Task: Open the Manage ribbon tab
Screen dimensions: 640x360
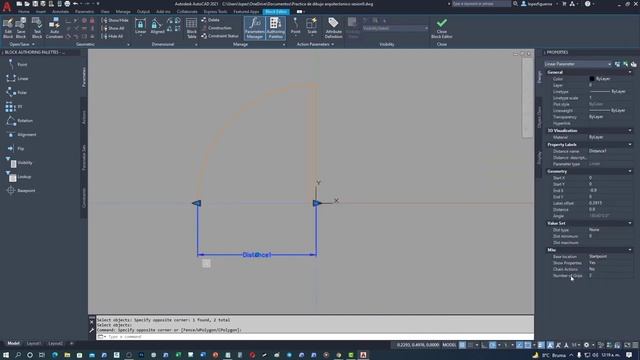Action: (x=123, y=12)
